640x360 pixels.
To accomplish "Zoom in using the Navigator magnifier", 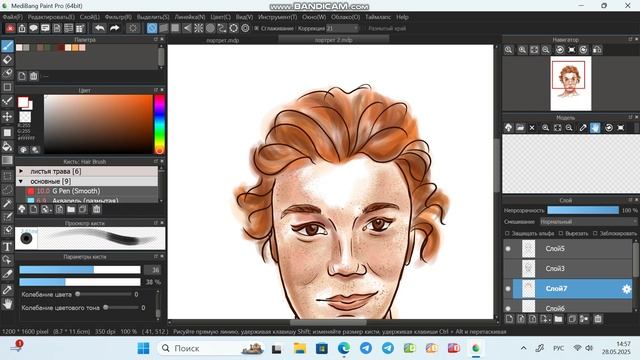I will click(x=522, y=50).
